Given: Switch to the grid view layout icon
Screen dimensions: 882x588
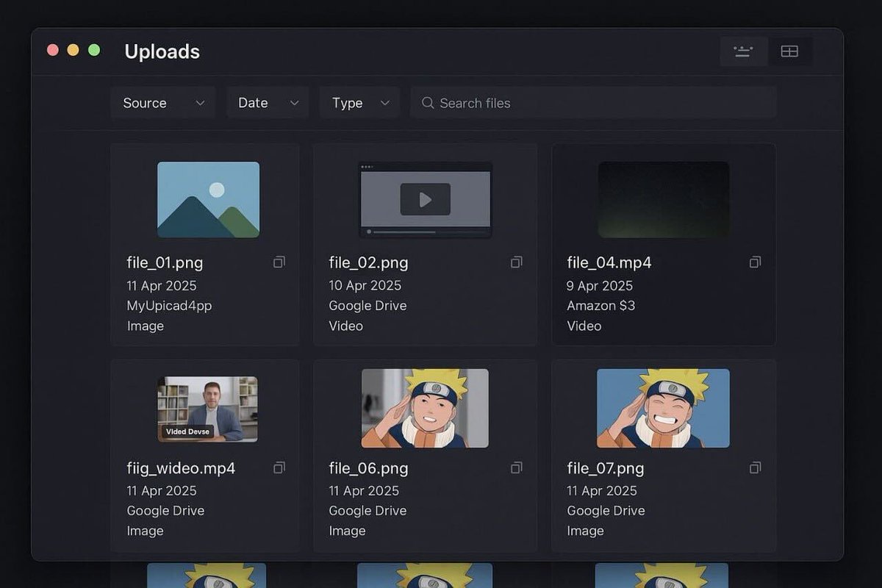Looking at the screenshot, I should click(x=790, y=51).
